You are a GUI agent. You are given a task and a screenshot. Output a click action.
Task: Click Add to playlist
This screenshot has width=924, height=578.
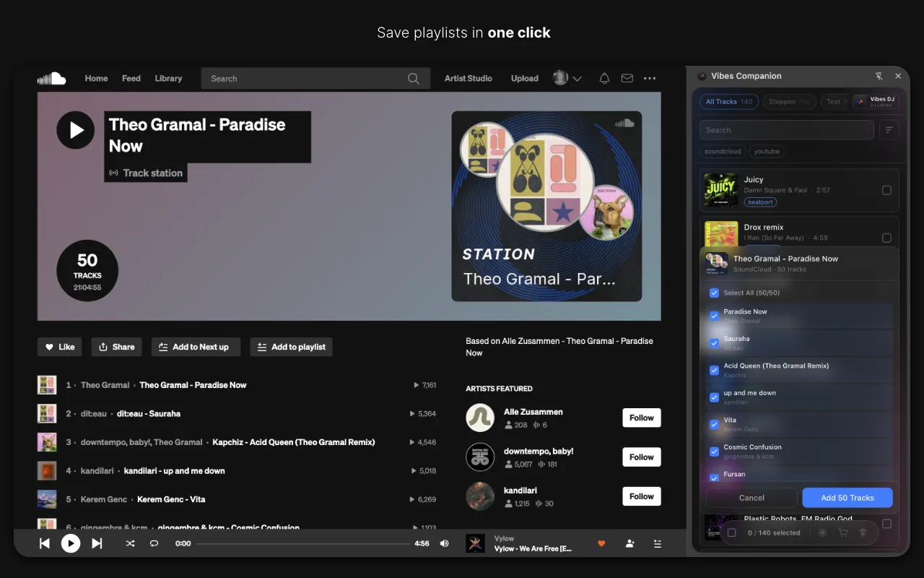pos(292,347)
